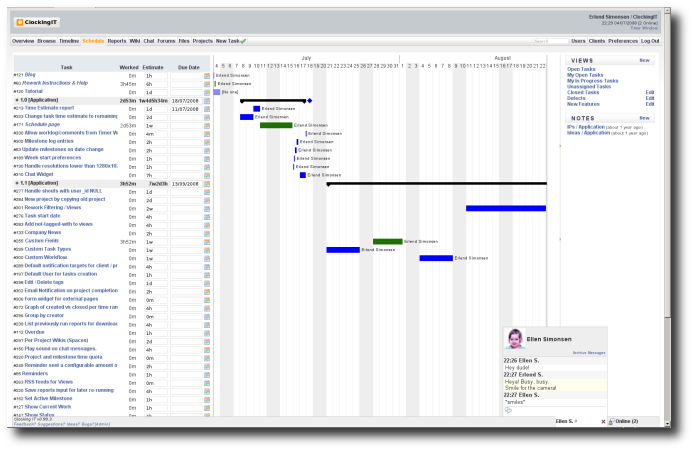The width and height of the screenshot is (694, 451).
Task: Open the Online (2) users list
Action: (623, 421)
